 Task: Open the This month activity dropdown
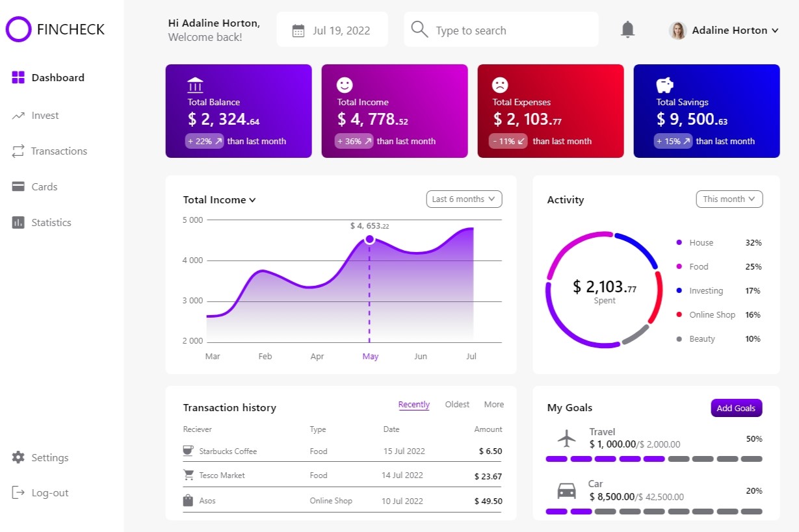click(x=729, y=199)
